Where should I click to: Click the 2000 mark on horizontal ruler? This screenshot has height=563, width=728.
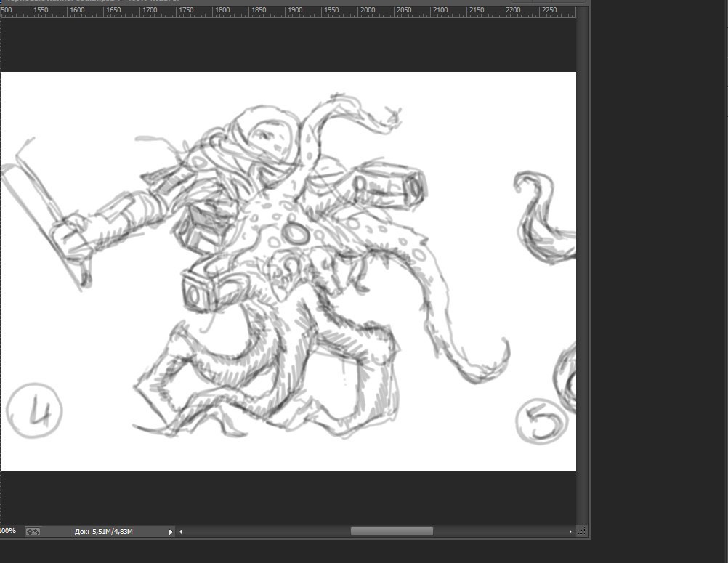point(367,11)
